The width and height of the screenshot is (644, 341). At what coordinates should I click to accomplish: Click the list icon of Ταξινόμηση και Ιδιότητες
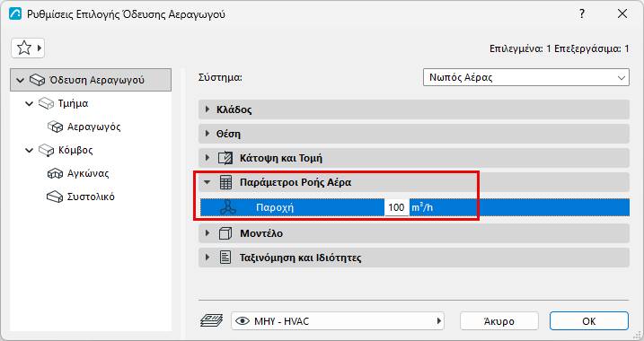[225, 258]
